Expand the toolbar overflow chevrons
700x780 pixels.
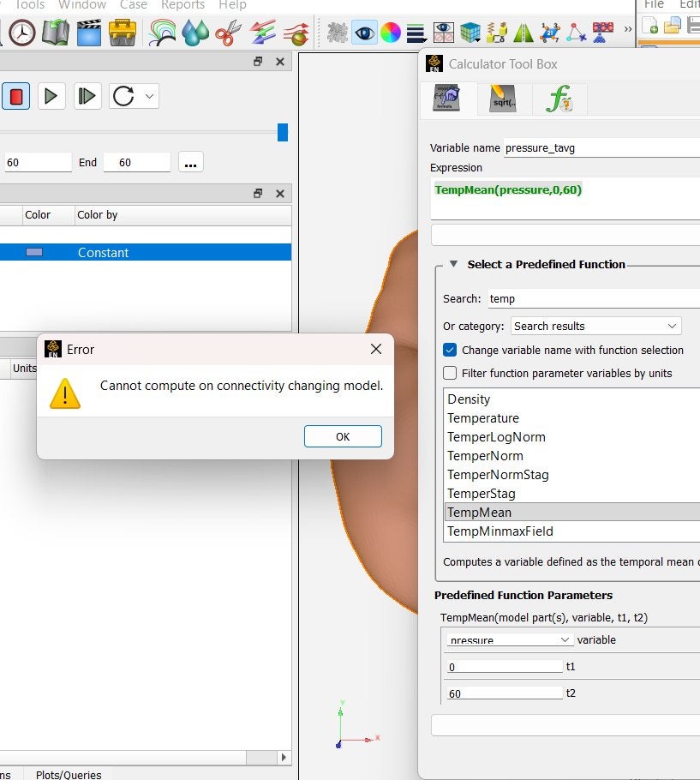tap(628, 29)
